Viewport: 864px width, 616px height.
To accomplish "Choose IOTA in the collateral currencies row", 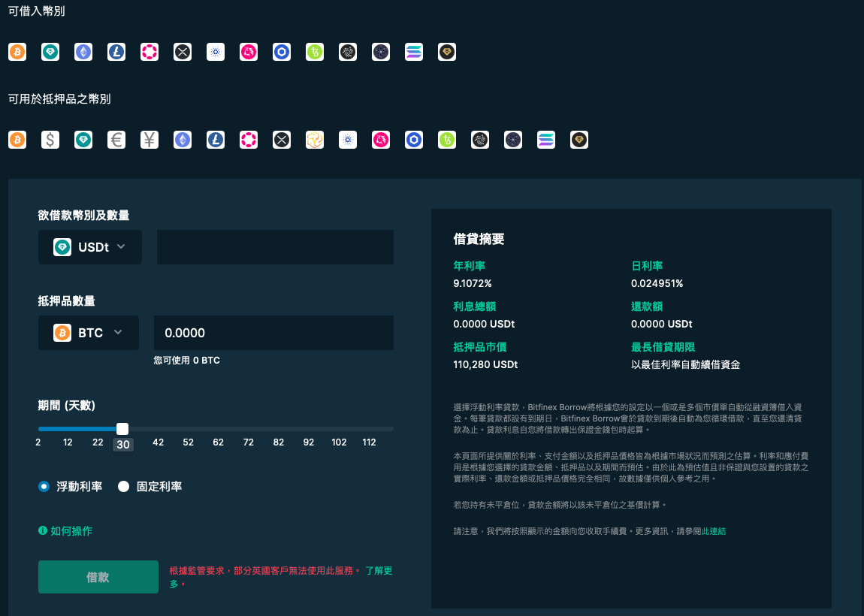I will (480, 140).
